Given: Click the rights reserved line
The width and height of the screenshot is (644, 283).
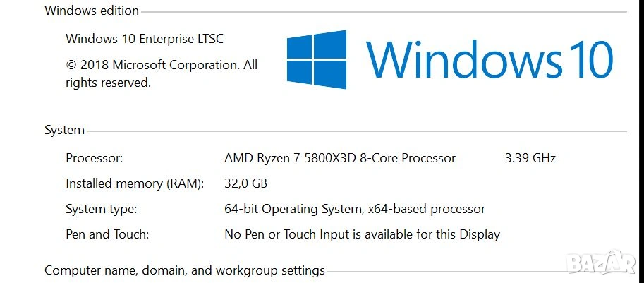Looking at the screenshot, I should point(108,83).
